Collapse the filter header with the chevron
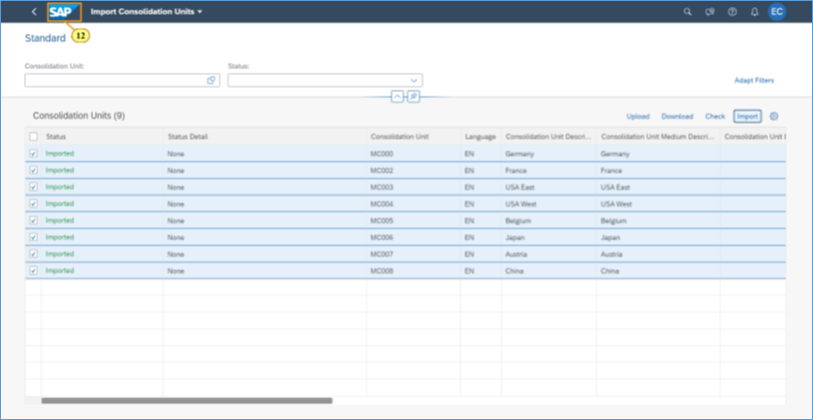The width and height of the screenshot is (813, 420). (397, 96)
